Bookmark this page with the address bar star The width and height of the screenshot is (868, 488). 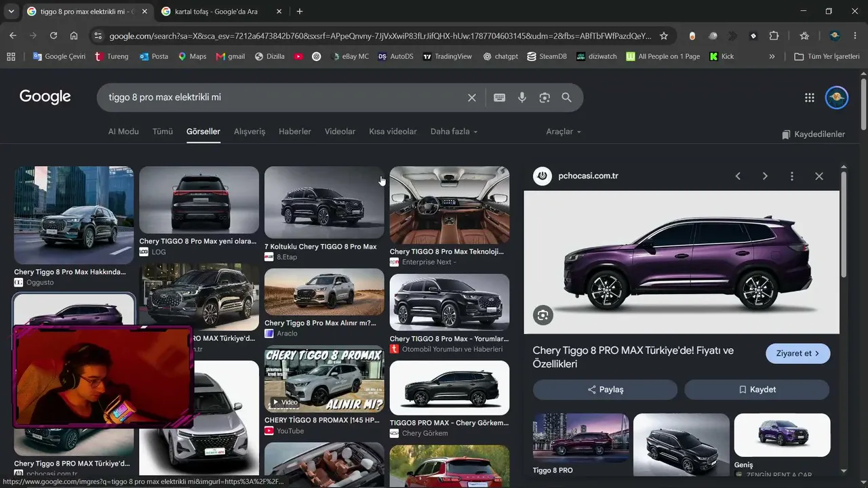664,36
